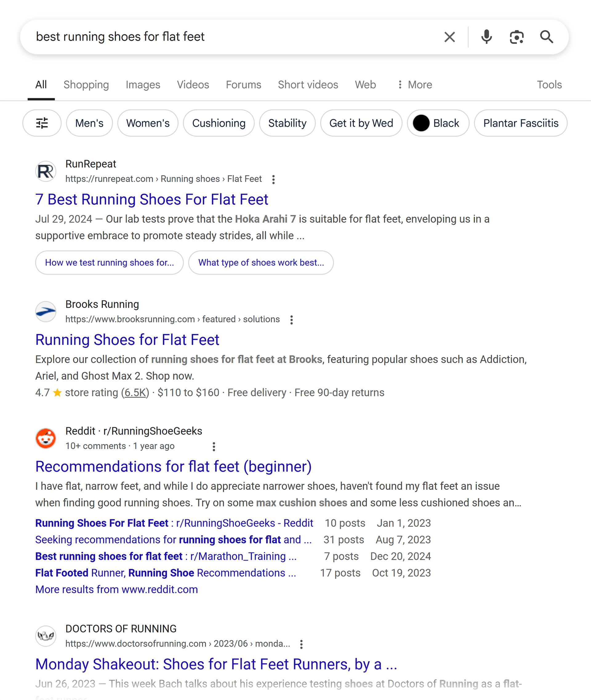
Task: Open three-dot menu for Brooks Running result
Action: 291,320
